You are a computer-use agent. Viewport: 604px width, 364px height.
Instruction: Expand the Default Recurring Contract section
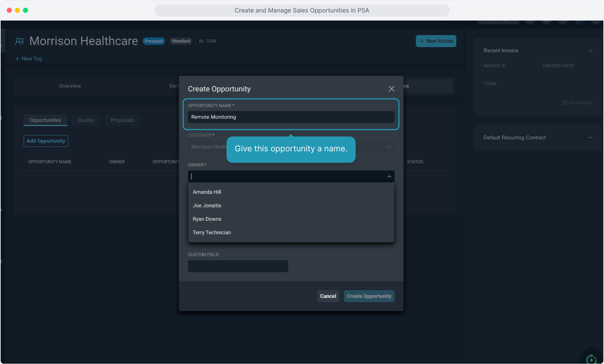pos(590,138)
